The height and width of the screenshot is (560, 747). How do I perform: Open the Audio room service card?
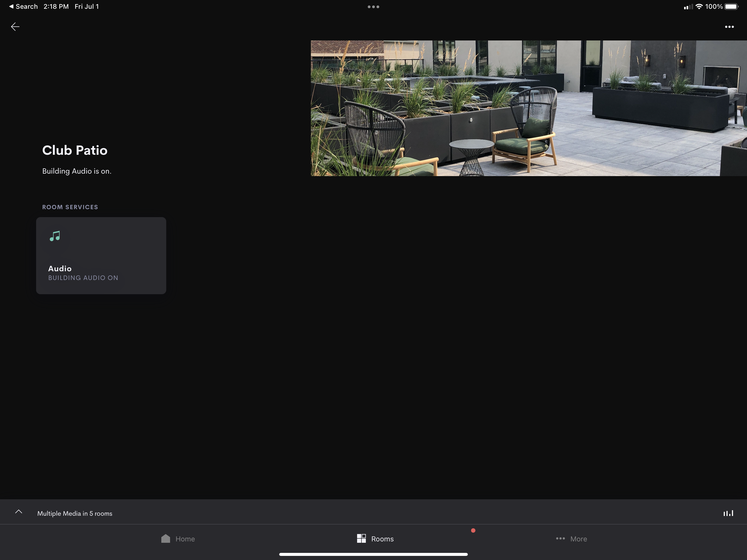101,255
